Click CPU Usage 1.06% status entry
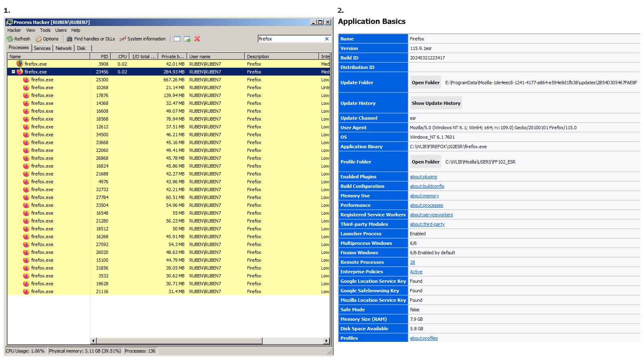The width and height of the screenshot is (644, 360). 26,351
